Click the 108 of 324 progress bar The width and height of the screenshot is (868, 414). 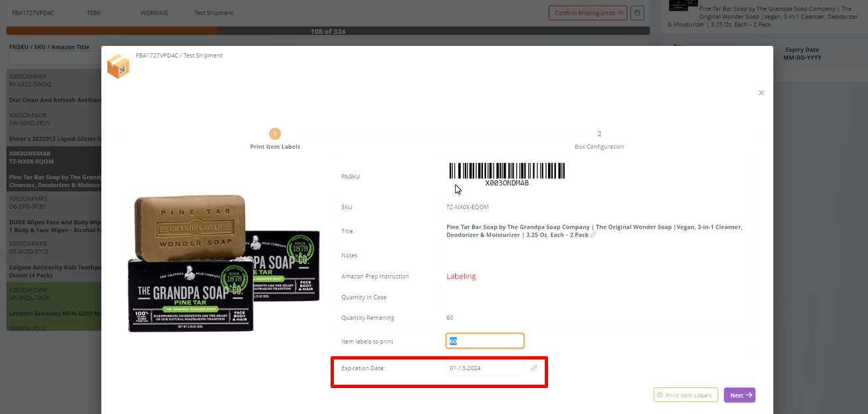327,31
